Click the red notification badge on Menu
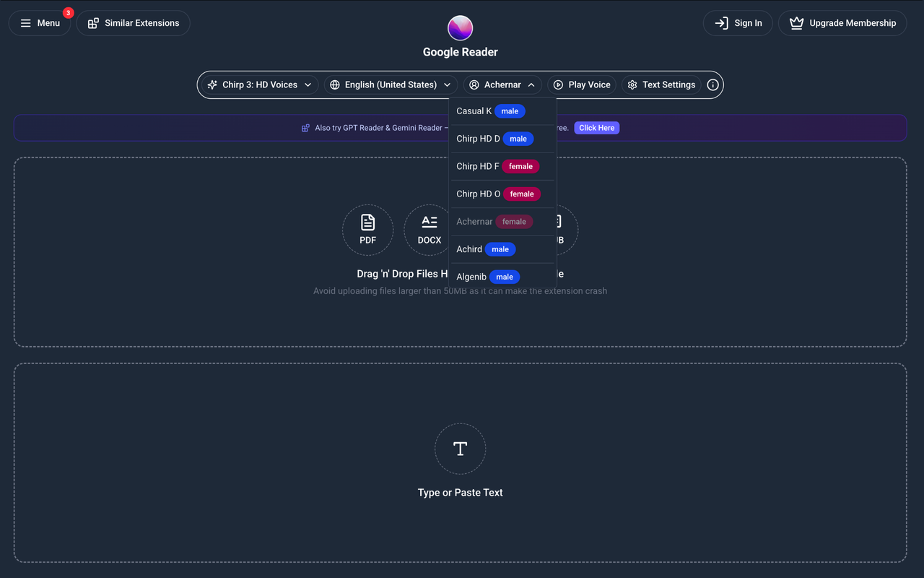Image resolution: width=924 pixels, height=578 pixels. click(x=68, y=13)
